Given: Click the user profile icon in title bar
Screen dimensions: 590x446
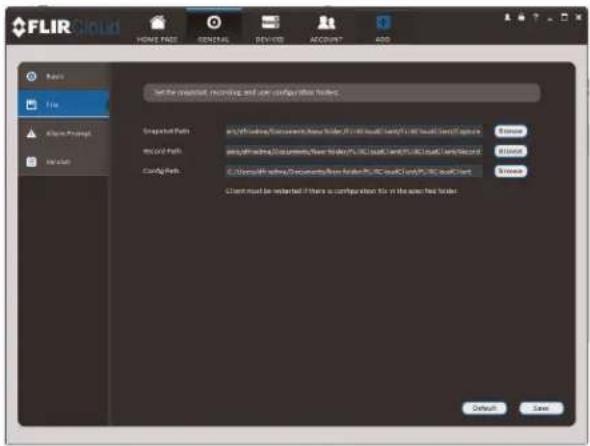Looking at the screenshot, I should (508, 17).
